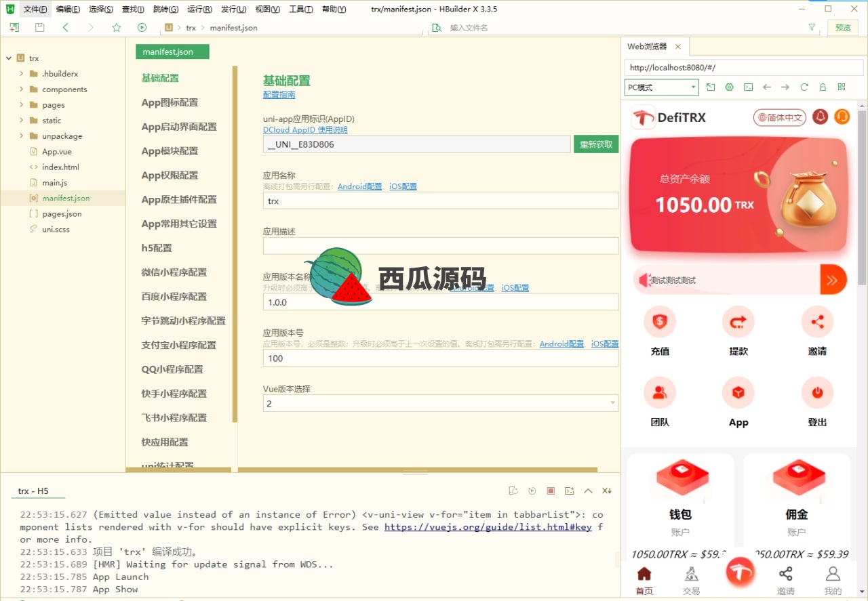The width and height of the screenshot is (868, 601).
Task: Click the notice arrow button beside 测试测试测试
Action: tap(833, 280)
